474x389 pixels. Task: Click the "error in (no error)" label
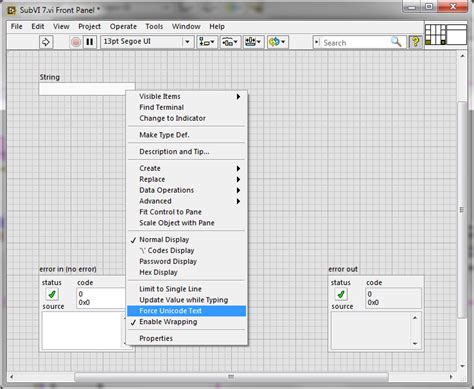click(x=68, y=269)
